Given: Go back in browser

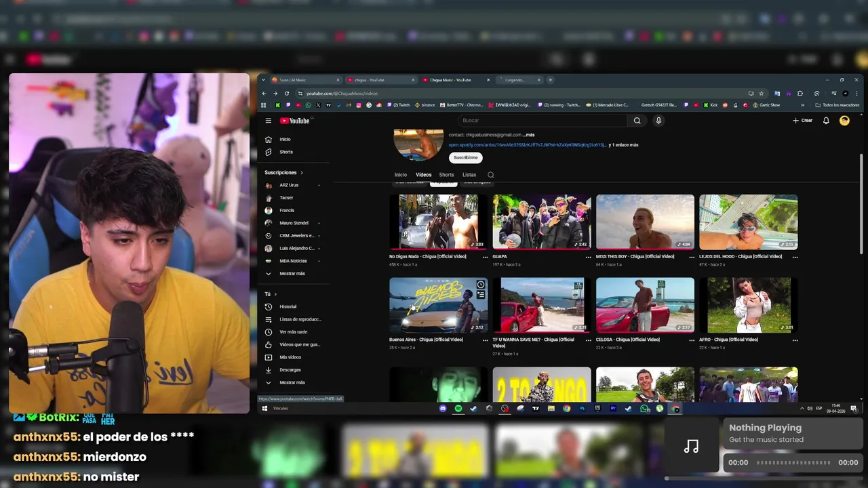Looking at the screenshot, I should click(264, 94).
